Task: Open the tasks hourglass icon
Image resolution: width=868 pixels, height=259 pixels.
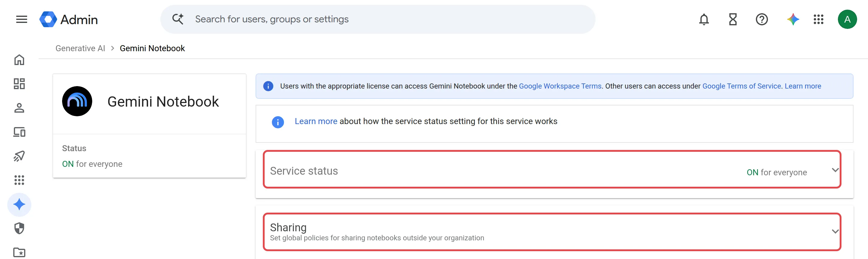Action: [733, 19]
